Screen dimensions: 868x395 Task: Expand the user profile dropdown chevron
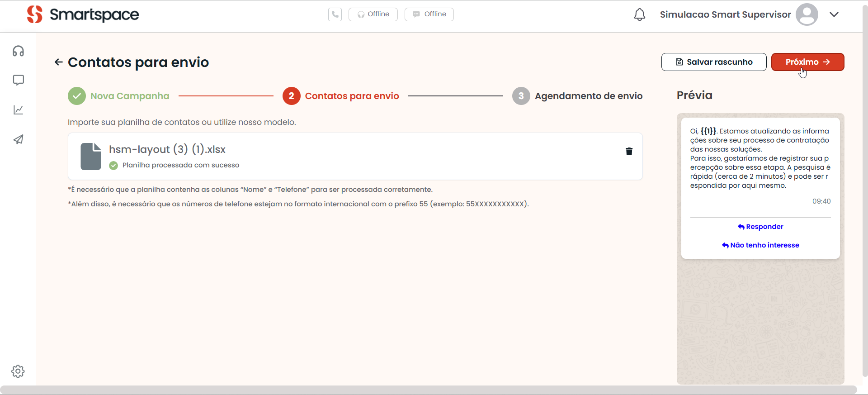point(834,14)
